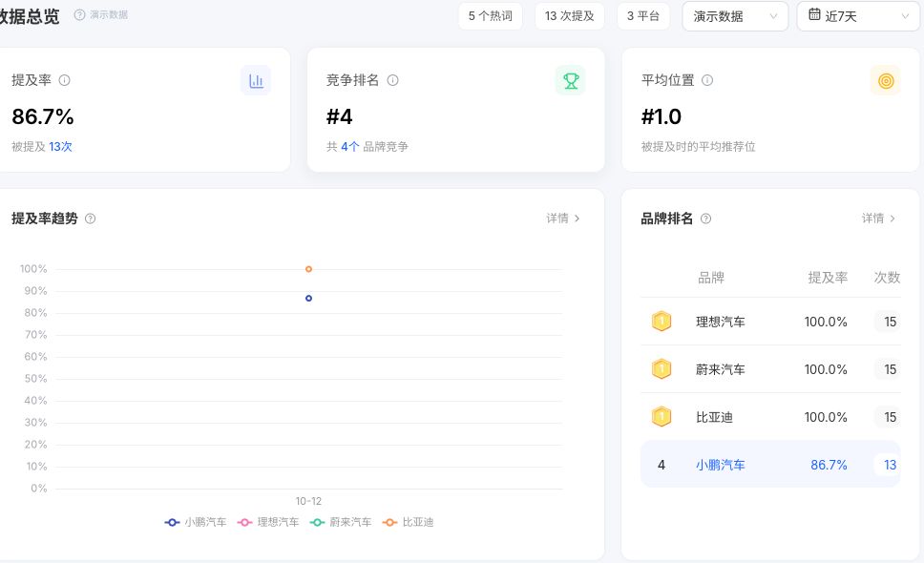Toggle 比亚迪 series in chart legend
924x563 pixels.
pos(408,522)
